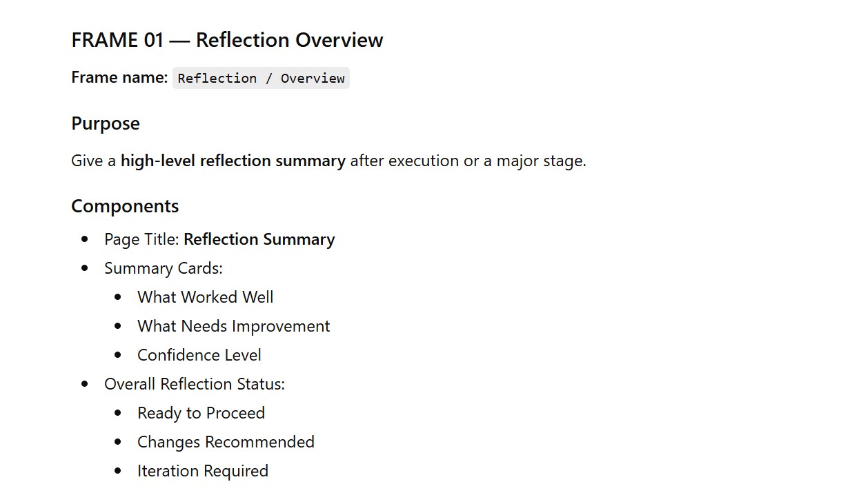Click the bold "high-level reflection summary" phrase

coord(233,161)
